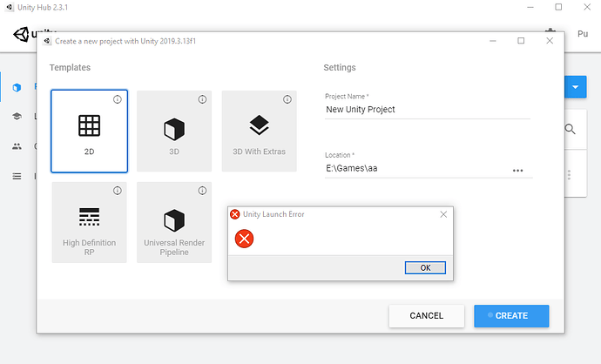Image resolution: width=601 pixels, height=364 pixels.
Task: Select the 2D project template
Action: tap(90, 131)
